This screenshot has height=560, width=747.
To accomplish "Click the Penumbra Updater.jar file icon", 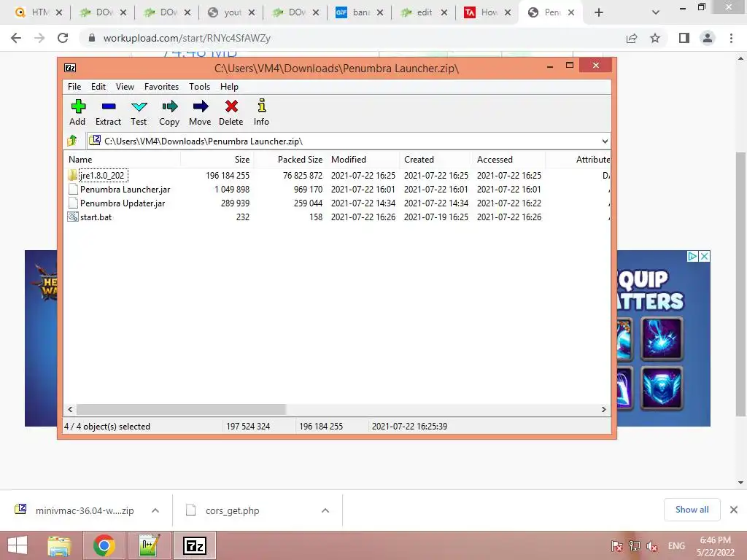I will click(73, 203).
